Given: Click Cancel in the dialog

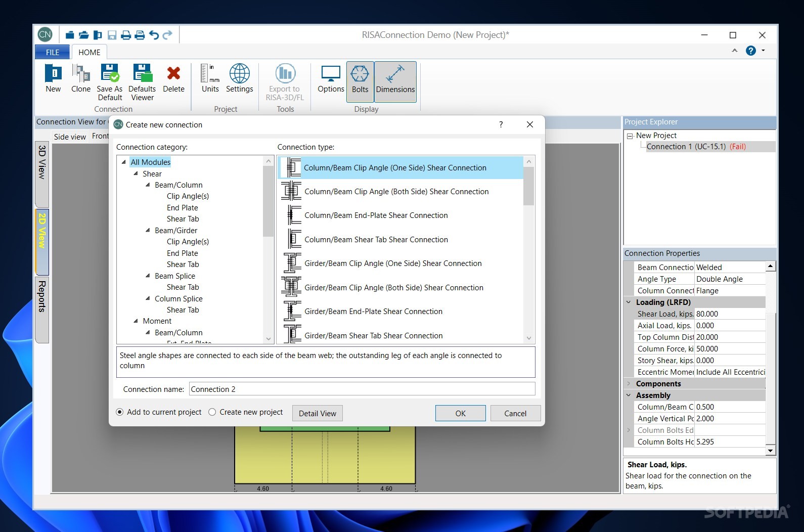Looking at the screenshot, I should pyautogui.click(x=515, y=413).
